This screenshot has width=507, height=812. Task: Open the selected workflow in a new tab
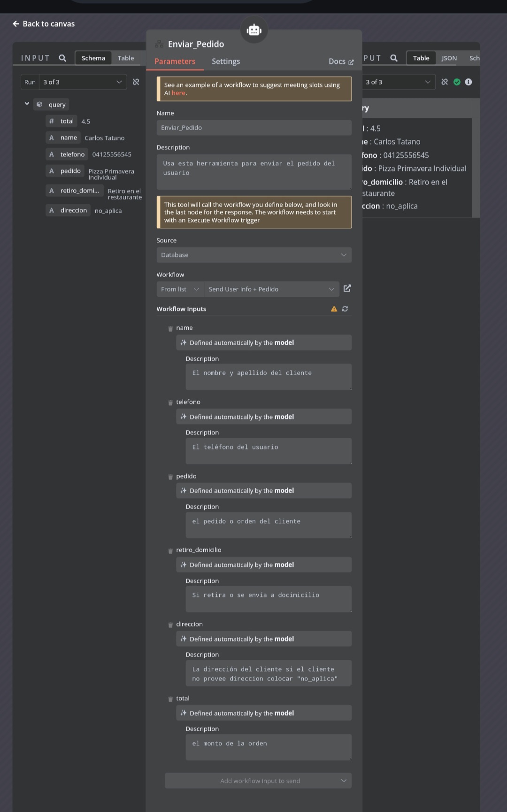pyautogui.click(x=347, y=288)
